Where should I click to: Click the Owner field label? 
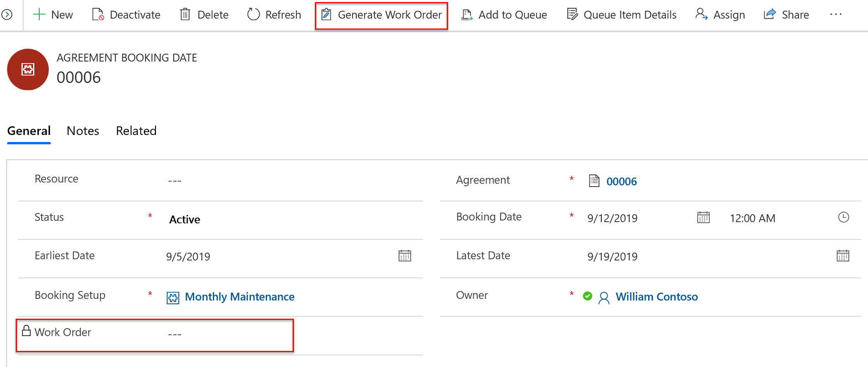point(472,295)
